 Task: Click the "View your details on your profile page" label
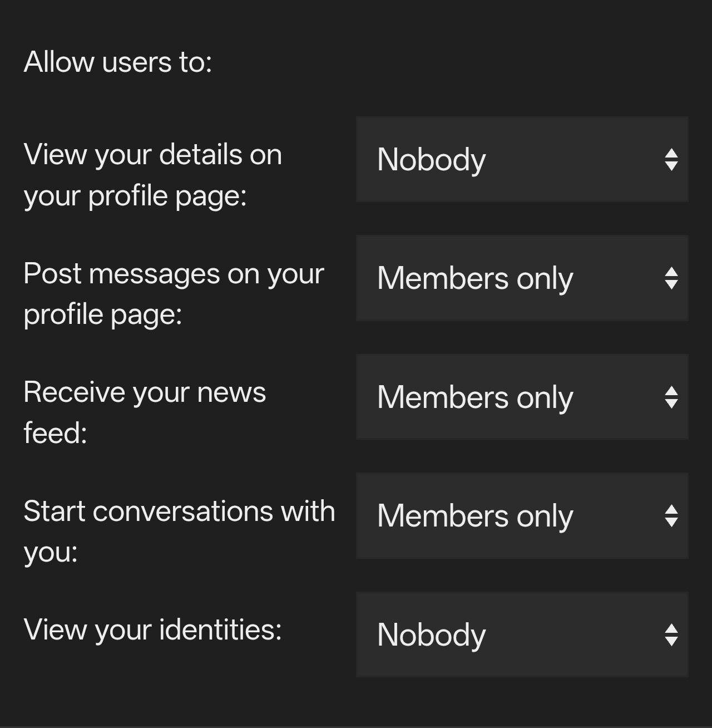153,175
